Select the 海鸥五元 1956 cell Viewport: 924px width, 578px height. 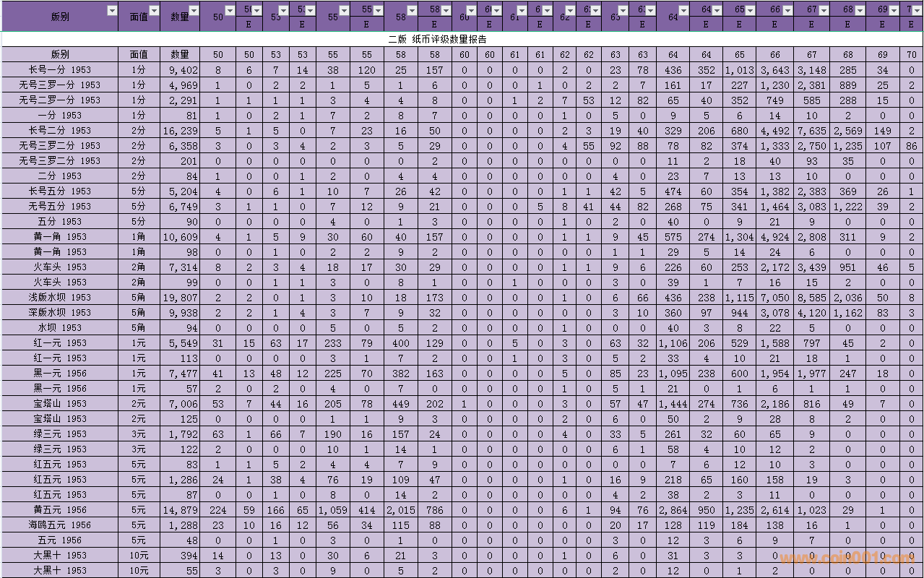tap(59, 525)
